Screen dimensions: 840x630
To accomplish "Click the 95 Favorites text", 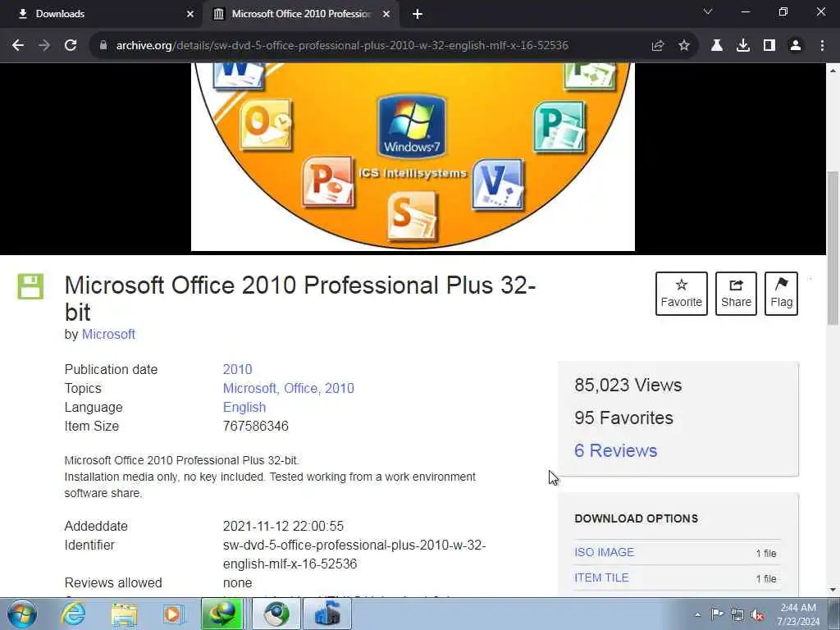I will click(623, 418).
